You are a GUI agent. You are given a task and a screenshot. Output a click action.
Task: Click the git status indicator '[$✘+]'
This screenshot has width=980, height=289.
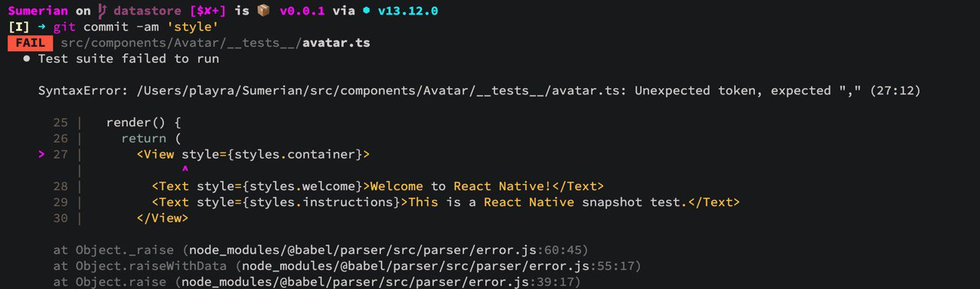coord(207,11)
